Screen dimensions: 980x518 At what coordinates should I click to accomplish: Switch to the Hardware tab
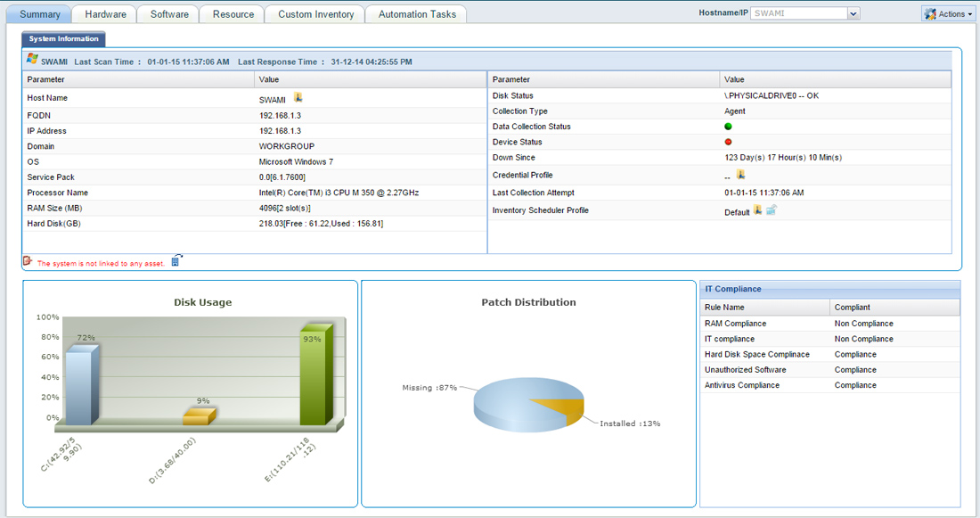pyautogui.click(x=106, y=14)
